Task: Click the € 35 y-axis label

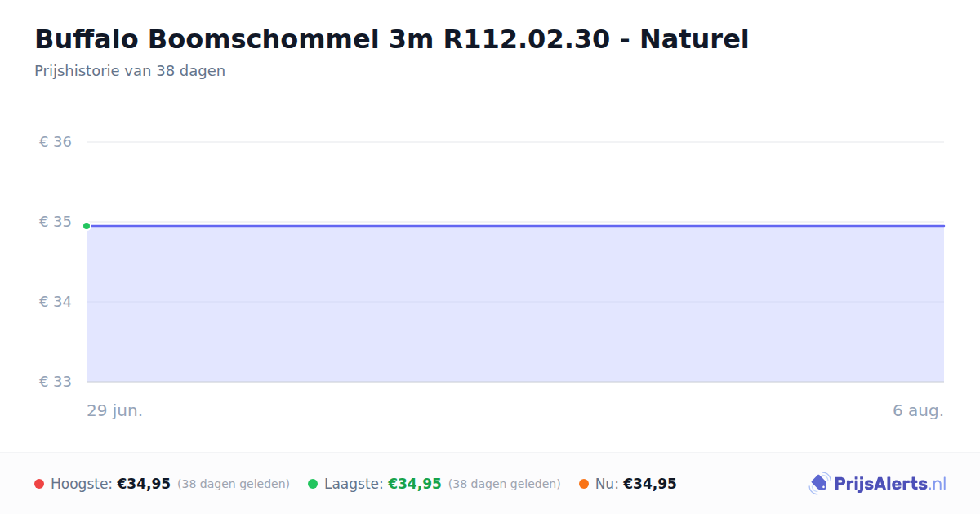Action: [56, 222]
